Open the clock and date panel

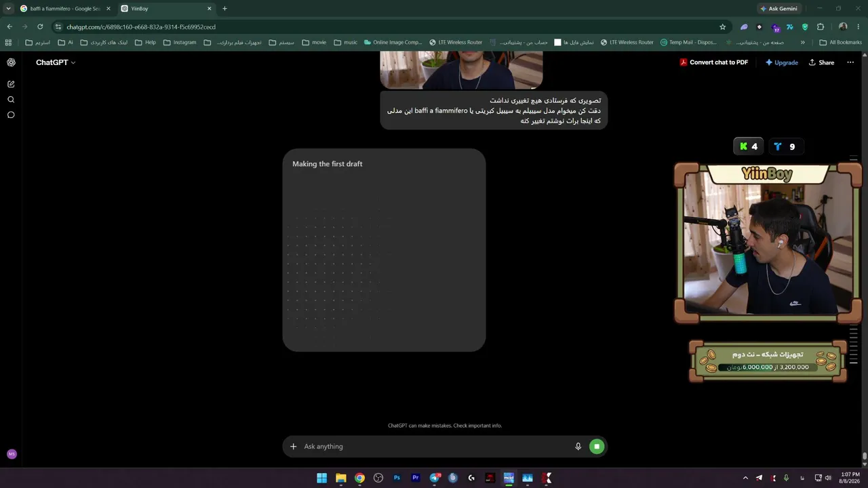[x=850, y=478]
